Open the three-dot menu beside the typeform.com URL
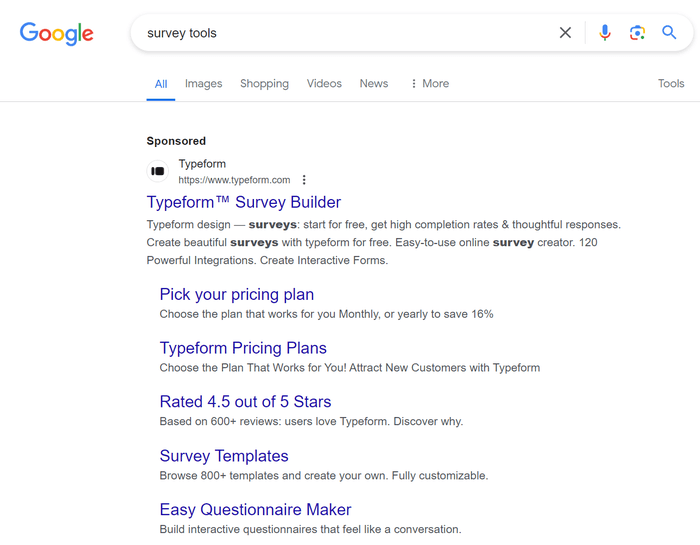700x545 pixels. (x=304, y=180)
